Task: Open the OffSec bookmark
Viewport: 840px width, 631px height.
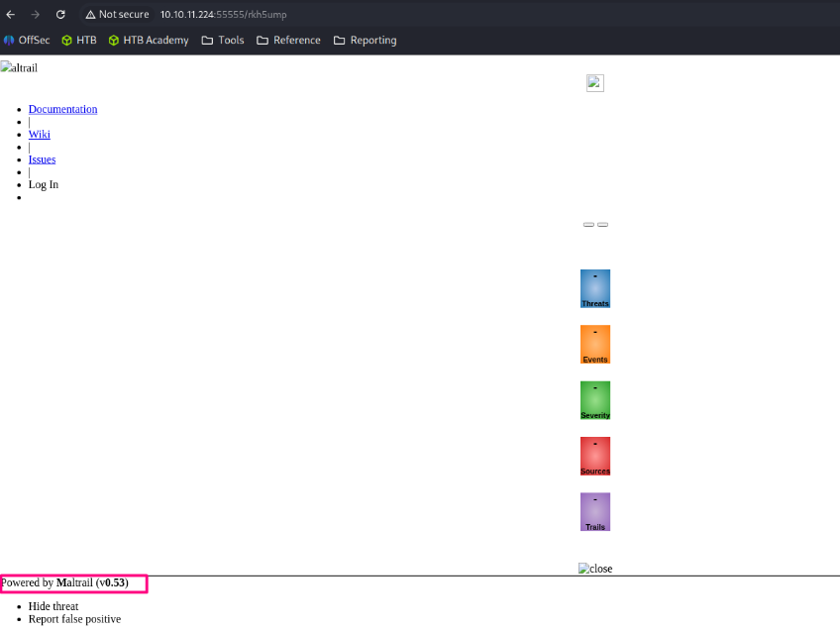Action: pos(27,41)
